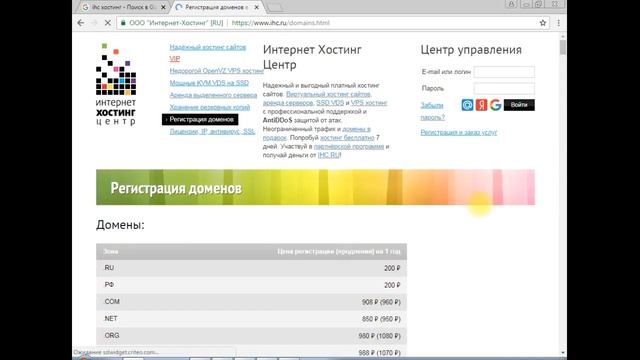Screen dimensions: 640x360
Task: Switch to the ihc хостинг Google search tab
Action: coord(122,7)
